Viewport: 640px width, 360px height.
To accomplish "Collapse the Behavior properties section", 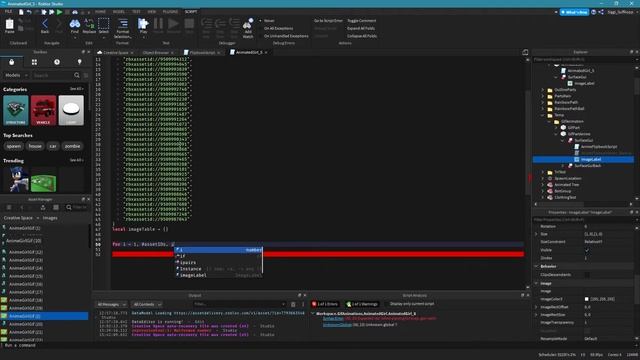I will coord(537,266).
